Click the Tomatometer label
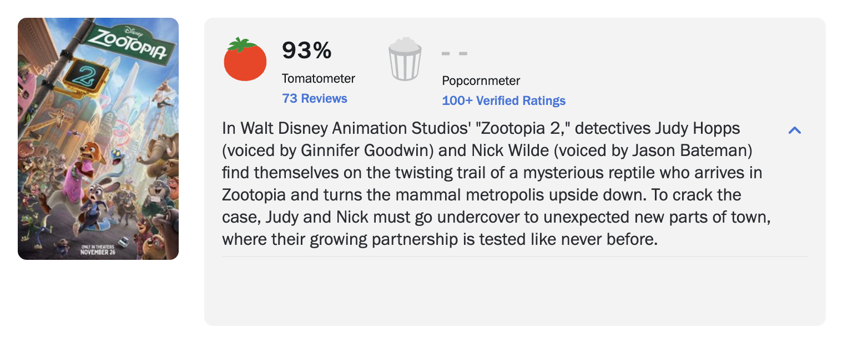This screenshot has width=868, height=362. pos(319,79)
